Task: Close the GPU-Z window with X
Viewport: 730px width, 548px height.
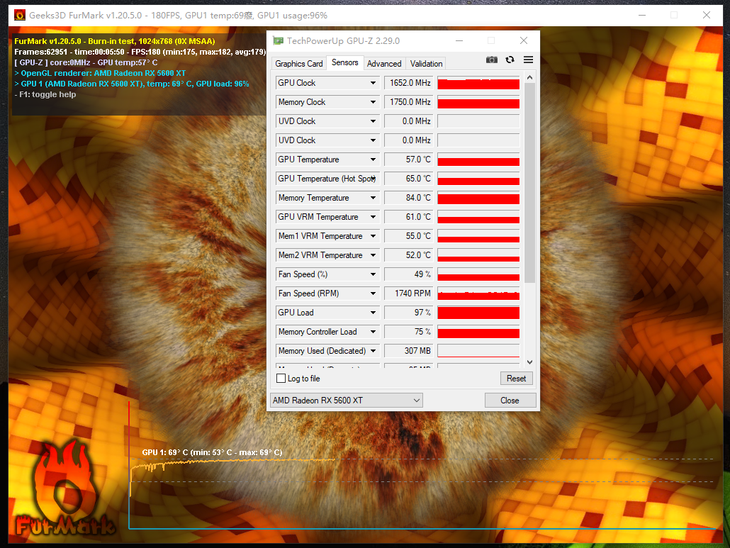Action: pyautogui.click(x=523, y=41)
